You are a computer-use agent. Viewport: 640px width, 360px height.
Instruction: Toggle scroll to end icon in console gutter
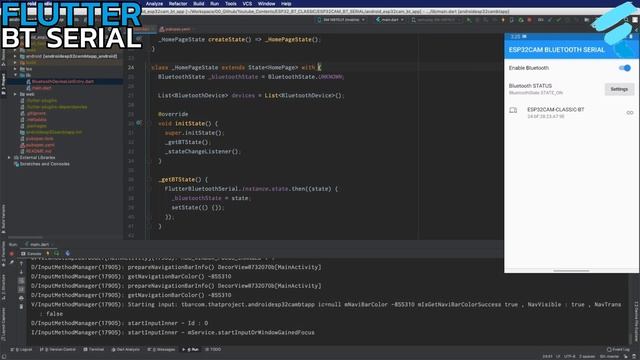pyautogui.click(x=21, y=289)
